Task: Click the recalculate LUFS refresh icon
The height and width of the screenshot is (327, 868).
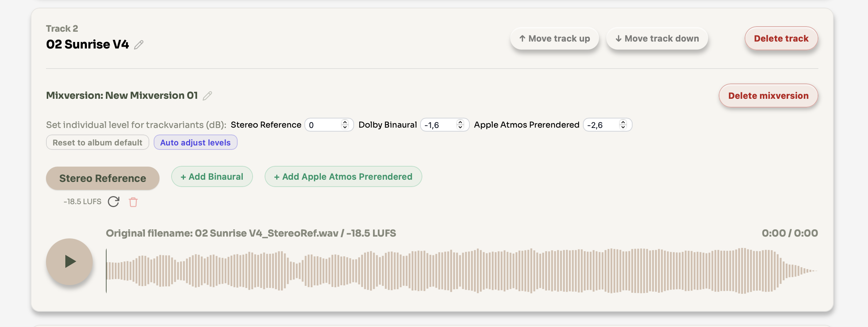Action: pyautogui.click(x=114, y=202)
